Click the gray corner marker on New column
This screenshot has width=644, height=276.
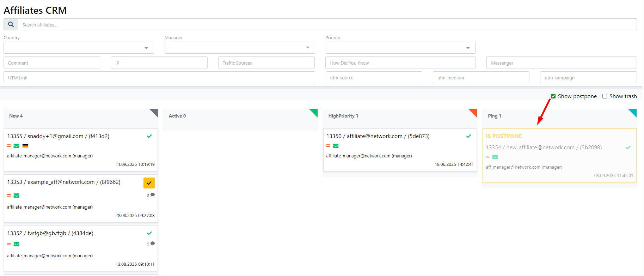point(155,112)
